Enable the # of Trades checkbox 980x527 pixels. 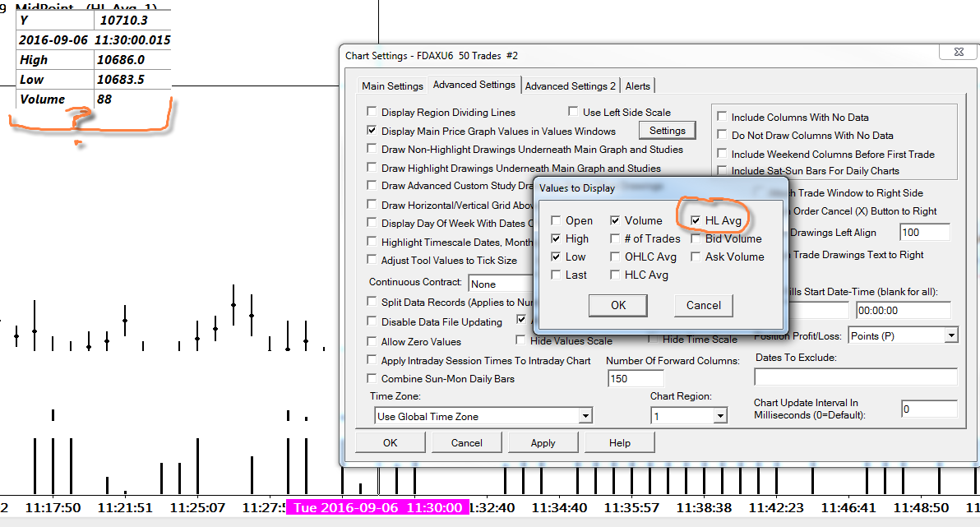coord(615,238)
